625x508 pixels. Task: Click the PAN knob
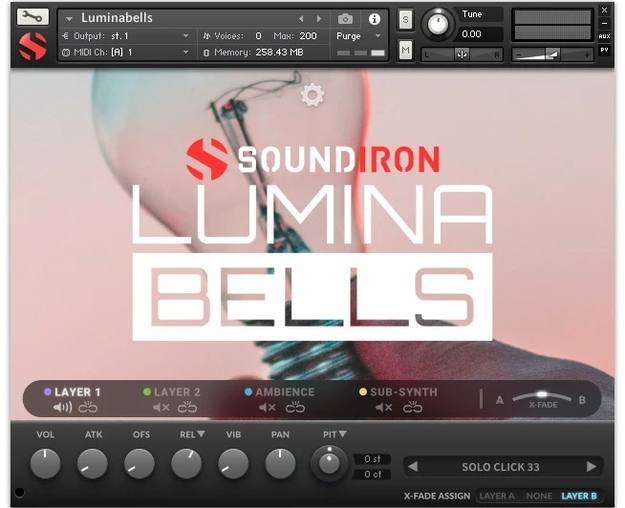point(280,463)
